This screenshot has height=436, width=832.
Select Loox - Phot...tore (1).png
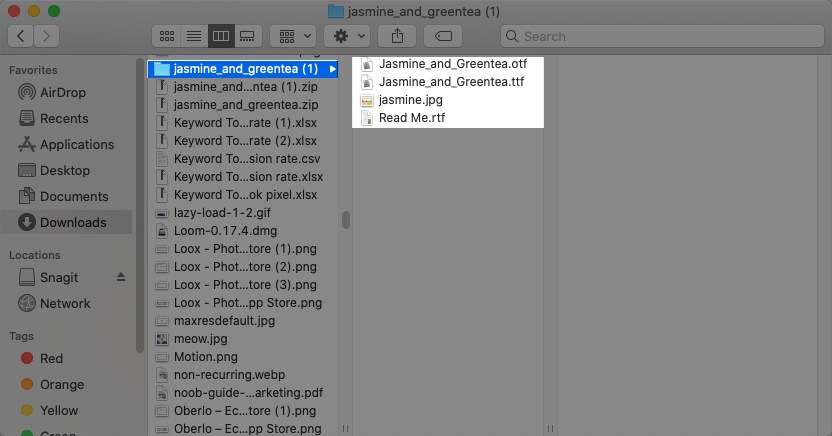tap(242, 249)
